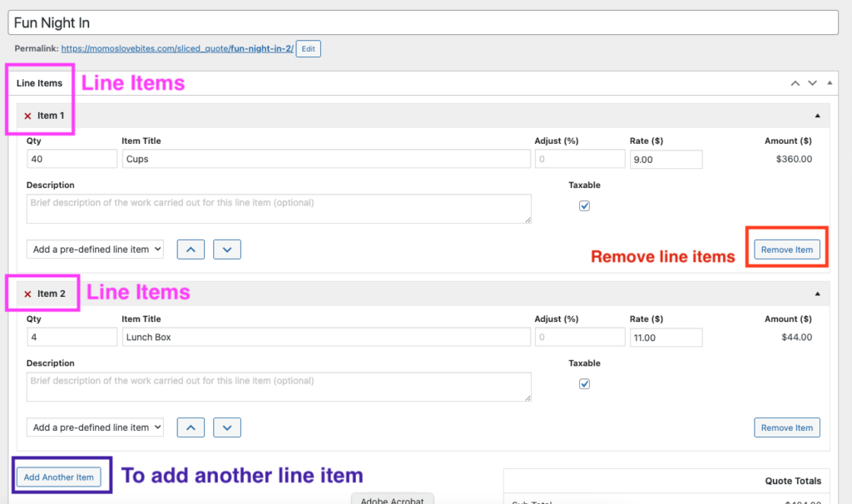This screenshot has width=852, height=504.
Task: Click the Rate field showing 9.00
Action: click(x=666, y=159)
